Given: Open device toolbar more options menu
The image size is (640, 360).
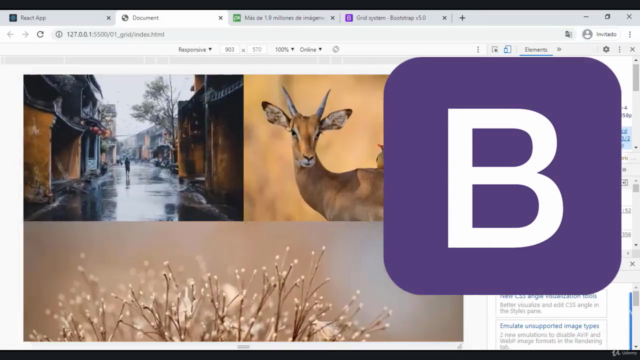Looking at the screenshot, I should (478, 49).
